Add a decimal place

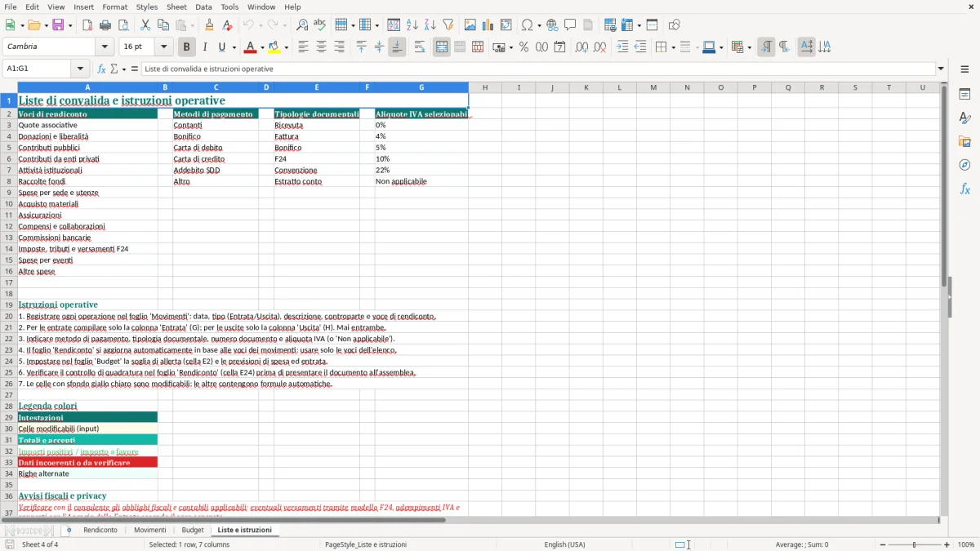pyautogui.click(x=581, y=47)
